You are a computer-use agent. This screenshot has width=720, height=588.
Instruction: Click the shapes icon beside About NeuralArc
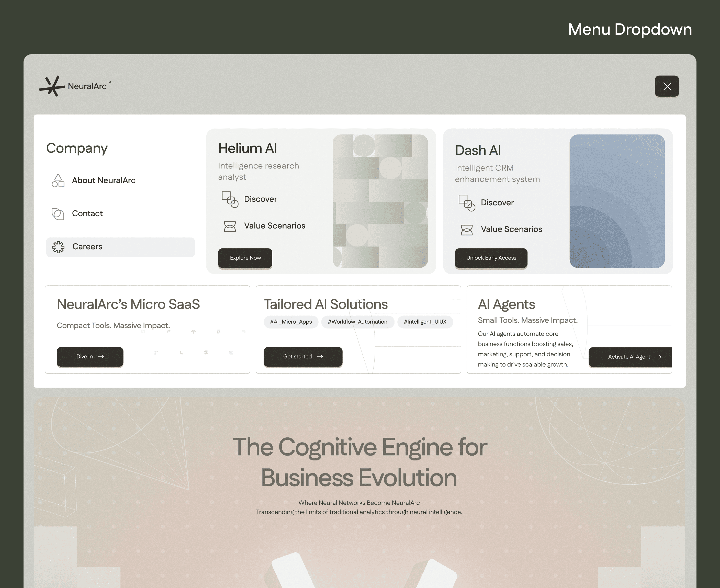(58, 180)
